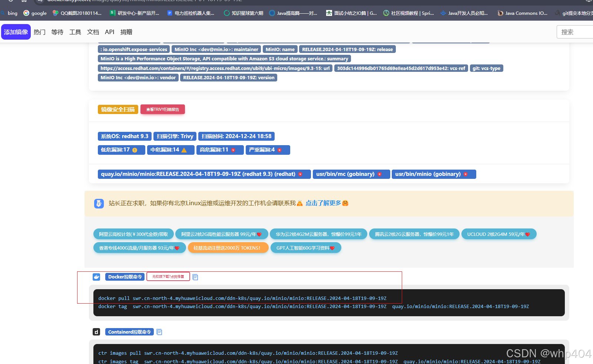Open the 阿里云高校计划 ¥300代金券 promo

(133, 234)
